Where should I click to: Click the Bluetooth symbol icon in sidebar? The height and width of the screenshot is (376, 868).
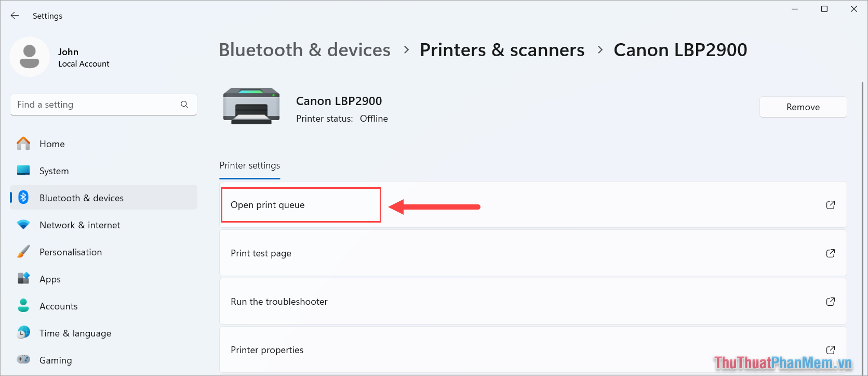23,198
